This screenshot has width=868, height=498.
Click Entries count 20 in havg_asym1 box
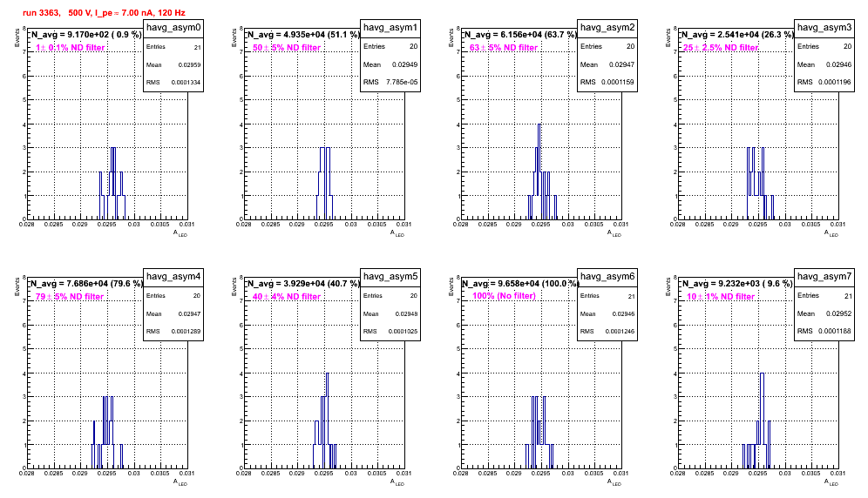[413, 46]
